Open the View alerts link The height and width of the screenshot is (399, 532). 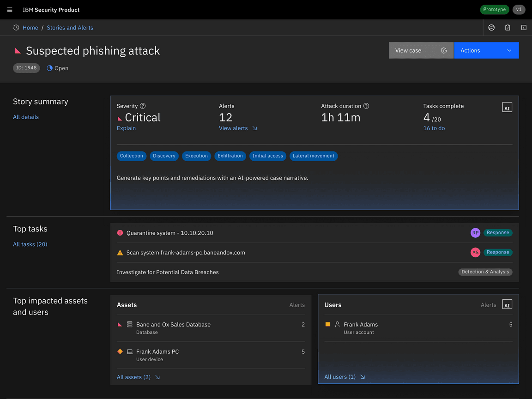tap(237, 128)
